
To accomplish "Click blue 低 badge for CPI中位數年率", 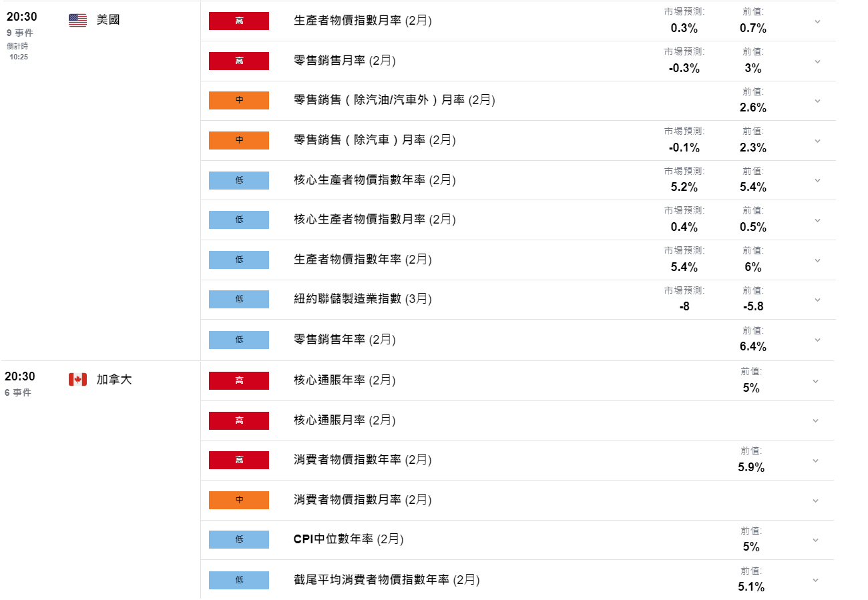I will 239,539.
